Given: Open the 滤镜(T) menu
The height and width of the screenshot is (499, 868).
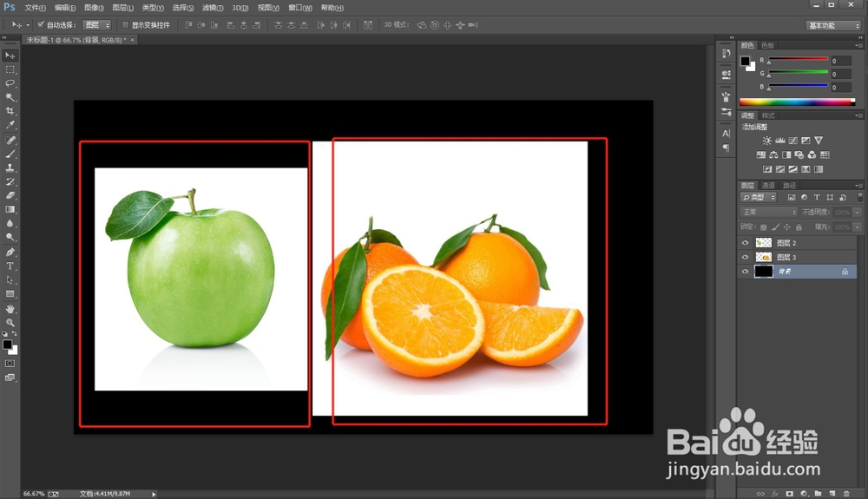Looking at the screenshot, I should [213, 8].
